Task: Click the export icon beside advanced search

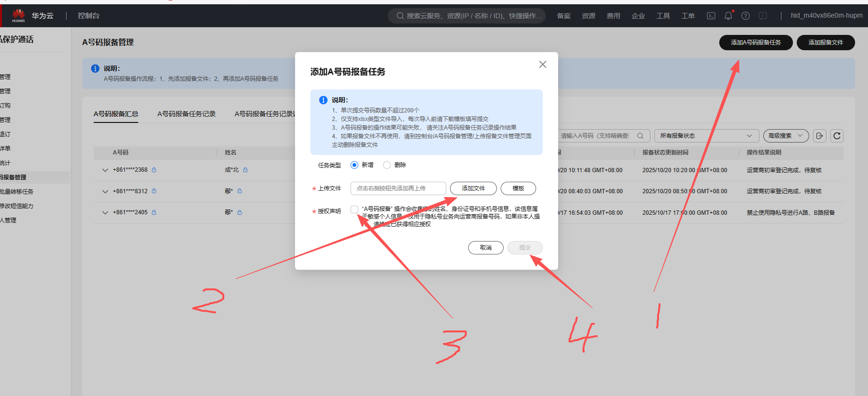Action: [820, 136]
